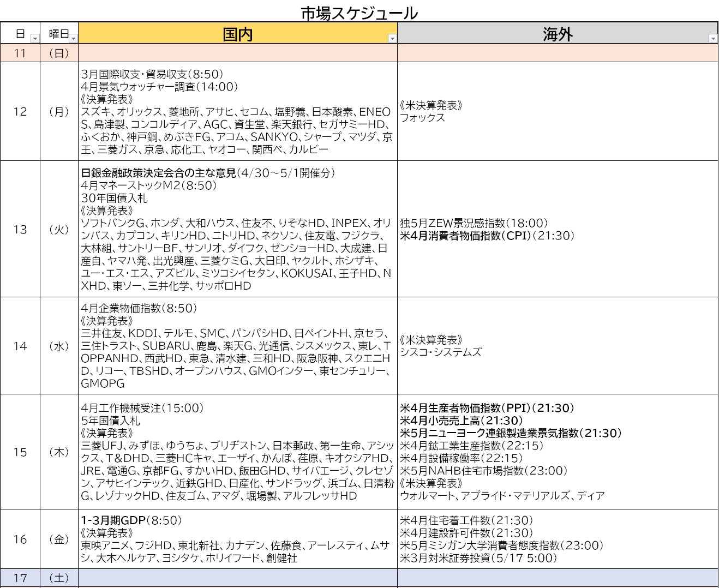Select the date cell 14
Screen dimensions: 719x588
(20, 346)
